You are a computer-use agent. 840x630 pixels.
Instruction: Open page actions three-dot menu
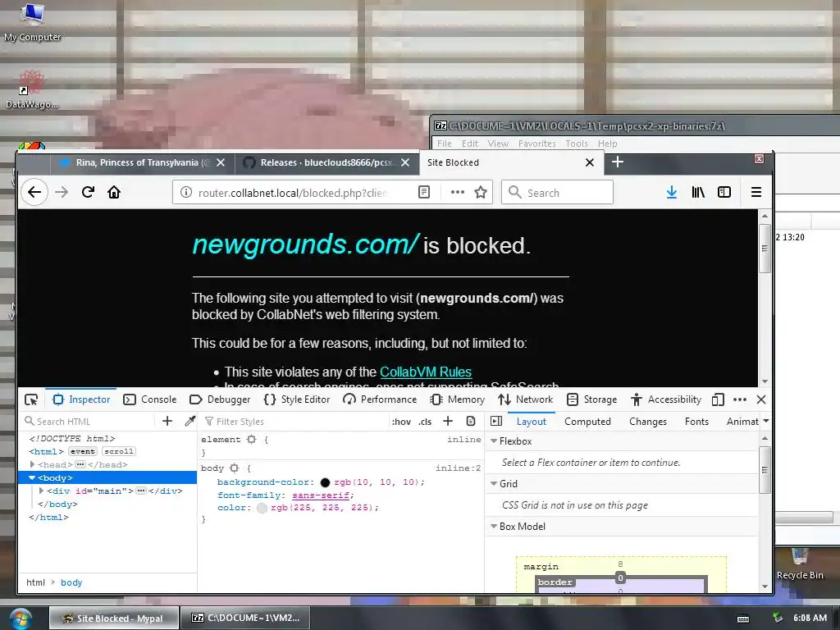coord(457,192)
